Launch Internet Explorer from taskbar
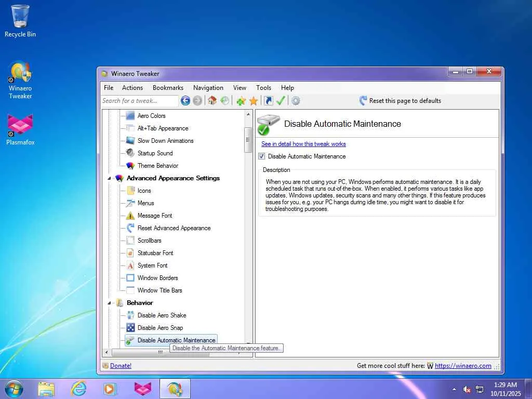The width and height of the screenshot is (532, 399). [x=78, y=389]
